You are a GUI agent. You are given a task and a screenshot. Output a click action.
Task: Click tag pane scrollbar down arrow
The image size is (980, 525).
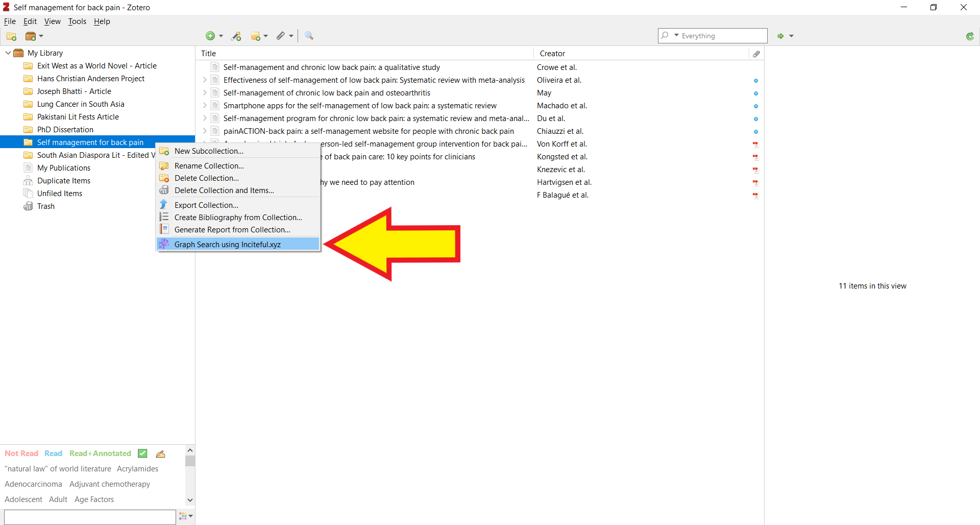coord(190,500)
